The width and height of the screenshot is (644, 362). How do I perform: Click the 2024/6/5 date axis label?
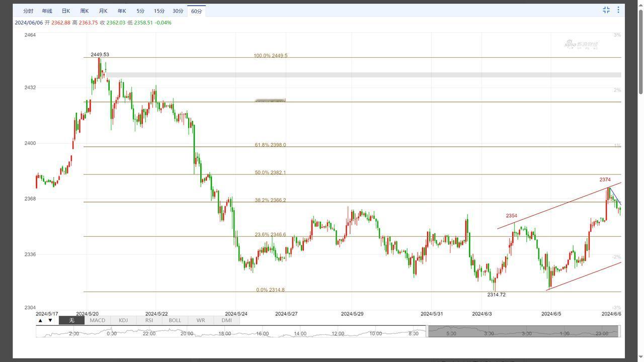coord(551,314)
